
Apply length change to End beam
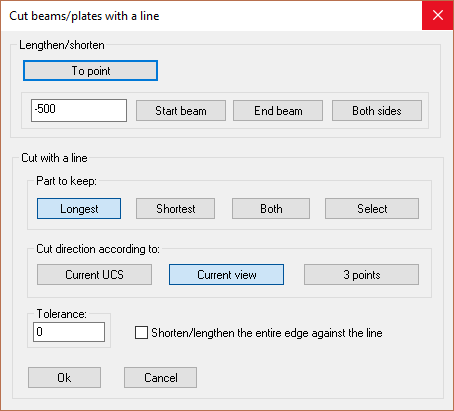[278, 111]
